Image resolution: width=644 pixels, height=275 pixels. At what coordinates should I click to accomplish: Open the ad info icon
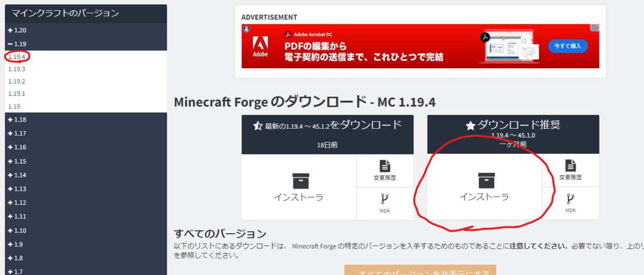(x=595, y=28)
